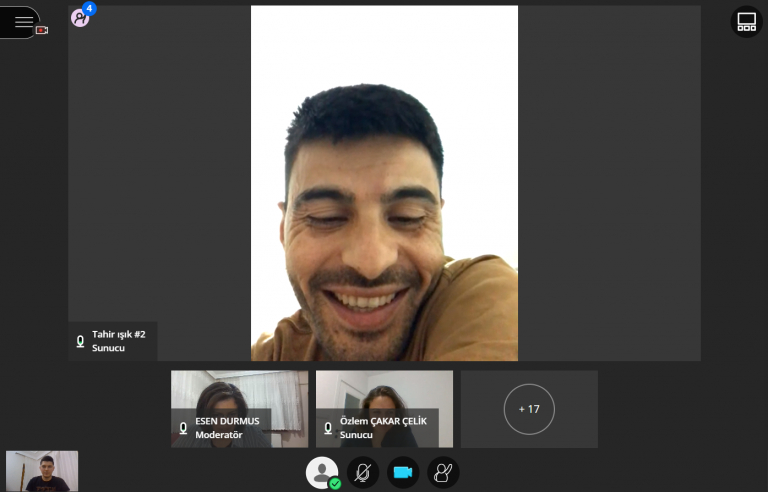Open my status and settings avatar
768x492 pixels.
coord(322,472)
